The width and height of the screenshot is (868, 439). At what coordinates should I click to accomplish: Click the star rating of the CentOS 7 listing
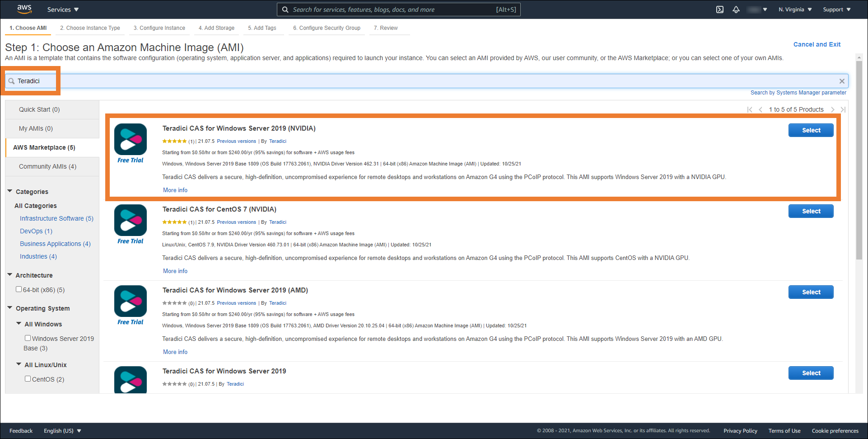174,222
